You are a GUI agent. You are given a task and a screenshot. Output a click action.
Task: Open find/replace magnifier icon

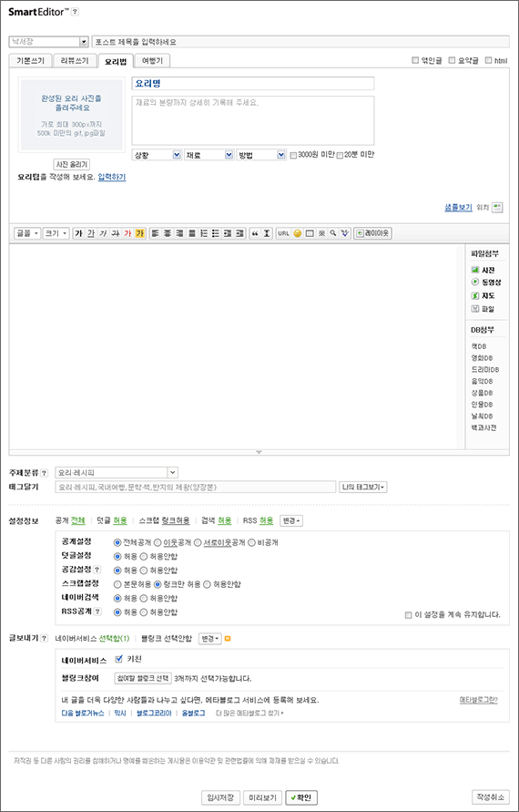[x=333, y=233]
